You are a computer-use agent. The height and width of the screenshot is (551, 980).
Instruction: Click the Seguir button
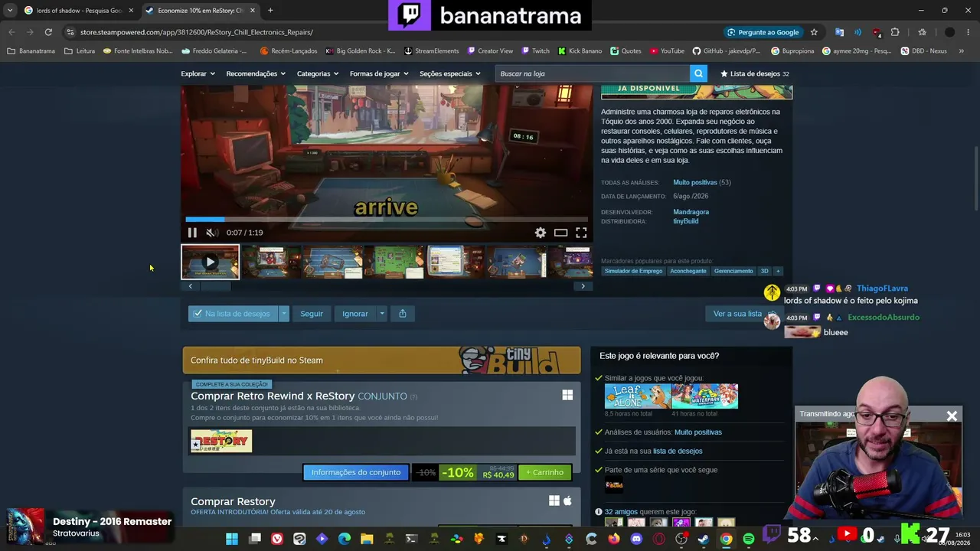[311, 314]
